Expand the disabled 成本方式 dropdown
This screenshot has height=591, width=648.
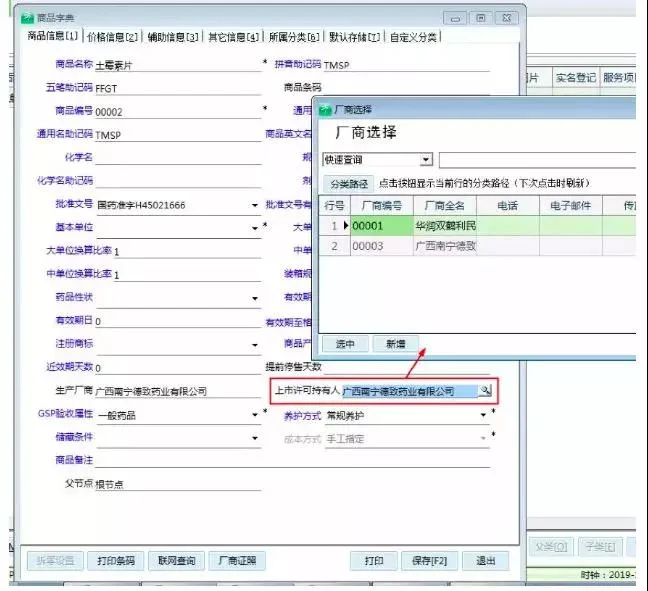pos(483,438)
